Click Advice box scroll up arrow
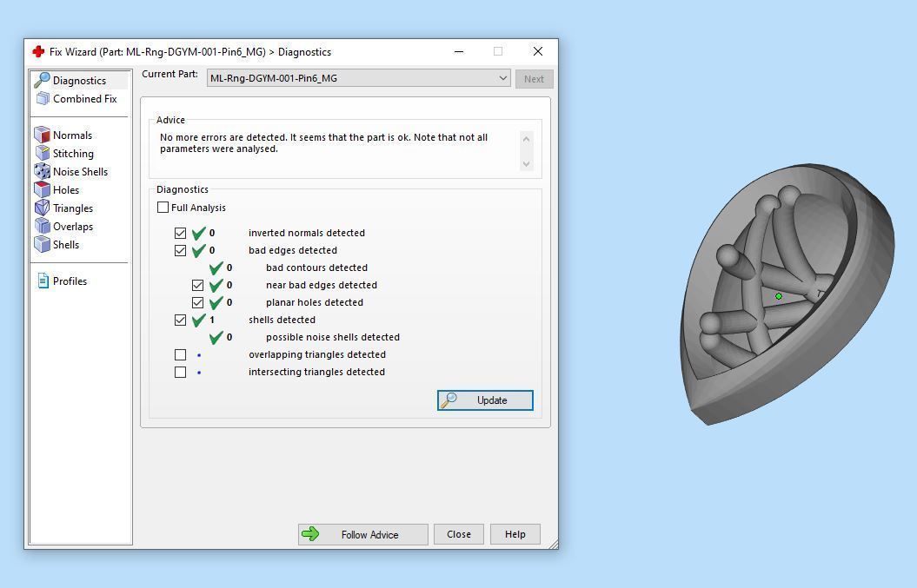The image size is (917, 588). tap(527, 139)
